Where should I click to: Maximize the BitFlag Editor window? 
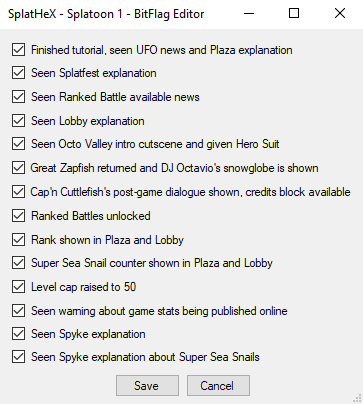click(x=294, y=13)
